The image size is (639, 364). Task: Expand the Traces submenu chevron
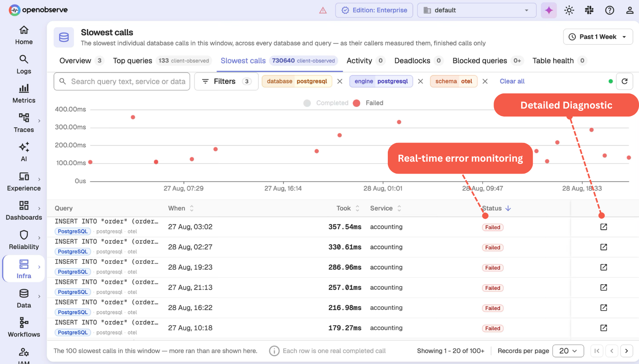click(39, 121)
